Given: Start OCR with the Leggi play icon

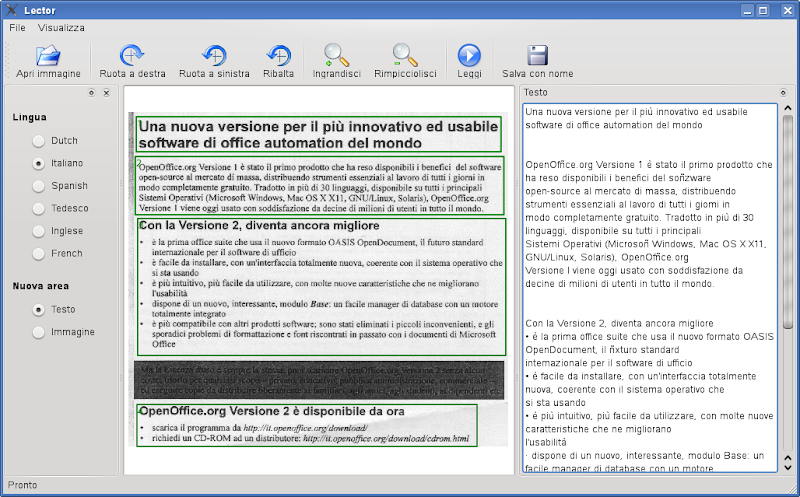Looking at the screenshot, I should pyautogui.click(x=469, y=56).
